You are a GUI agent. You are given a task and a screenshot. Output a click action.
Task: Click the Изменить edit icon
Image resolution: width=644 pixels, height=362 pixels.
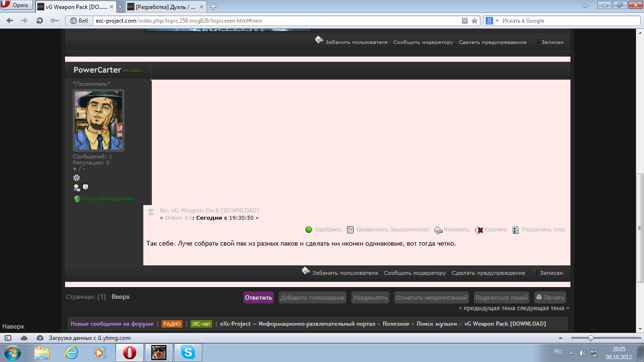(x=438, y=230)
